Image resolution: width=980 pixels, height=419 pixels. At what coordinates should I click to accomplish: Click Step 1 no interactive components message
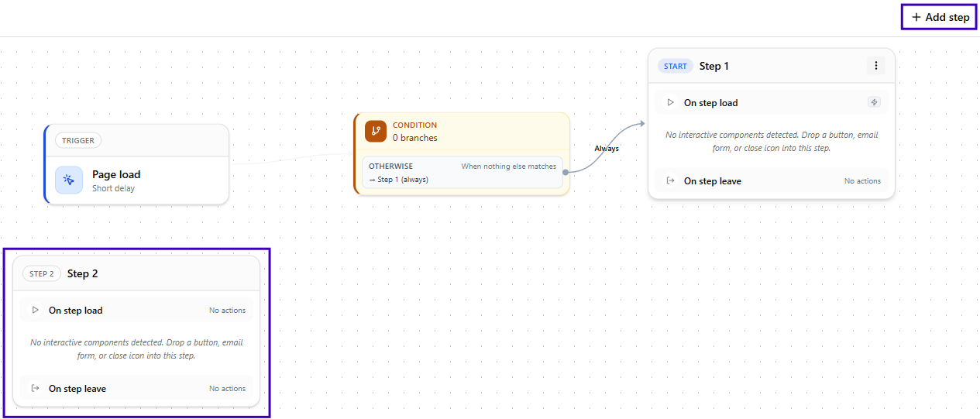772,141
